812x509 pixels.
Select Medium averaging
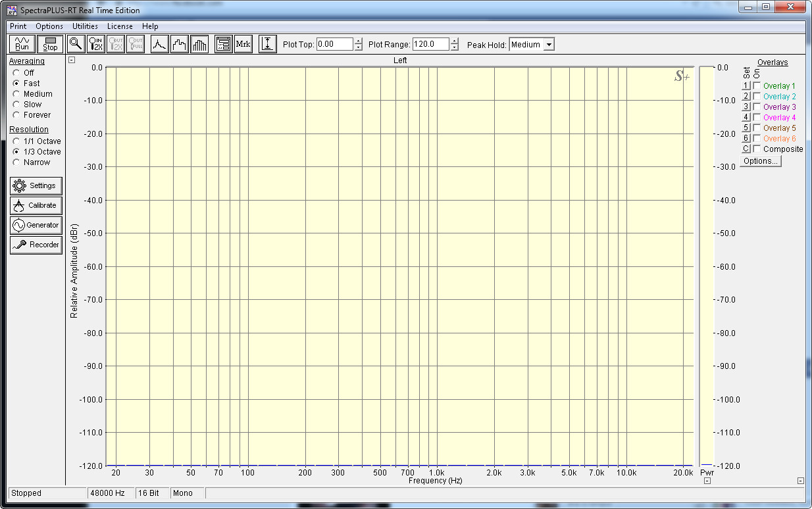pyautogui.click(x=16, y=94)
